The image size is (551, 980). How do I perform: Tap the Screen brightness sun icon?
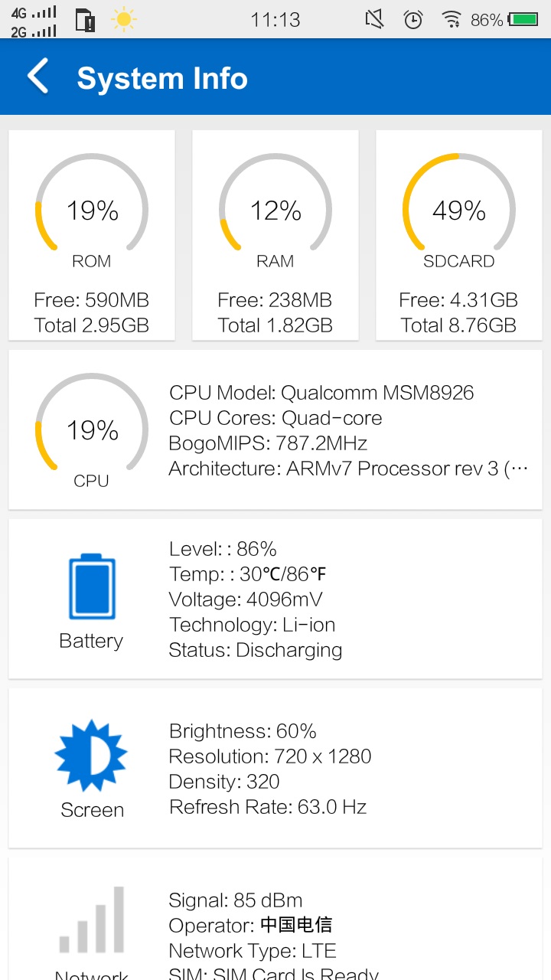pyautogui.click(x=92, y=756)
